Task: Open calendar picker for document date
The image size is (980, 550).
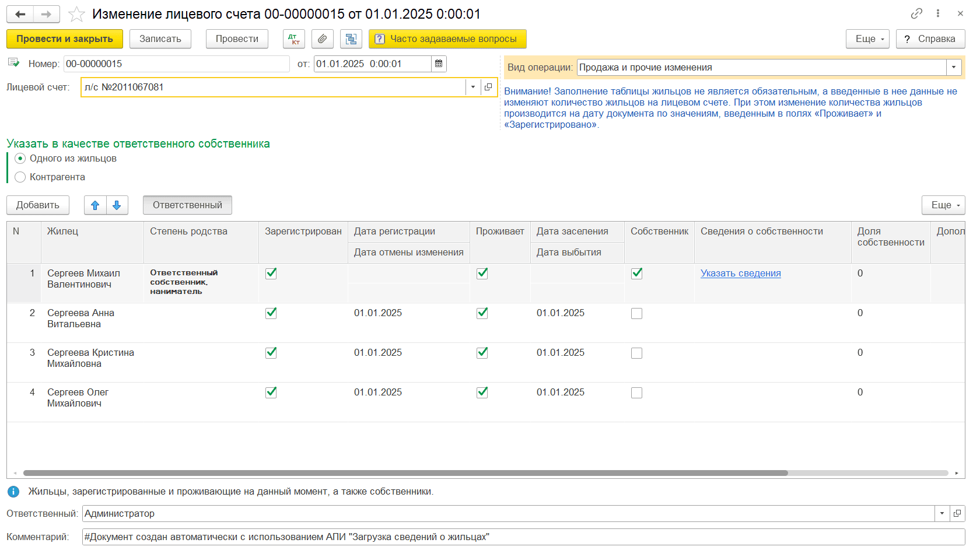Action: coord(439,64)
